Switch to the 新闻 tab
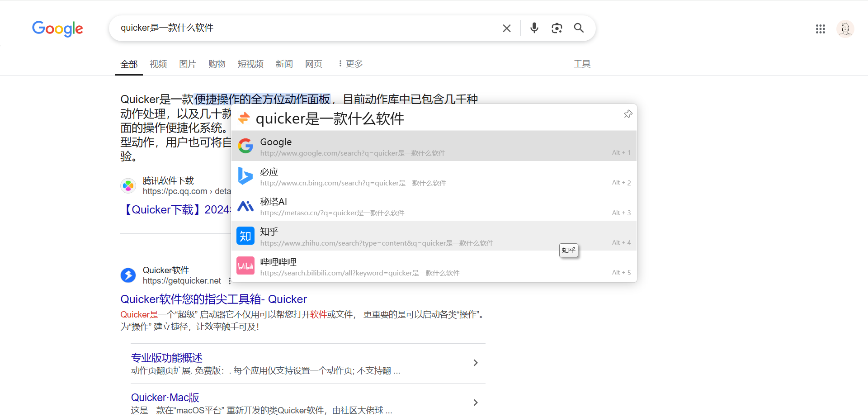The image size is (868, 417). point(284,64)
